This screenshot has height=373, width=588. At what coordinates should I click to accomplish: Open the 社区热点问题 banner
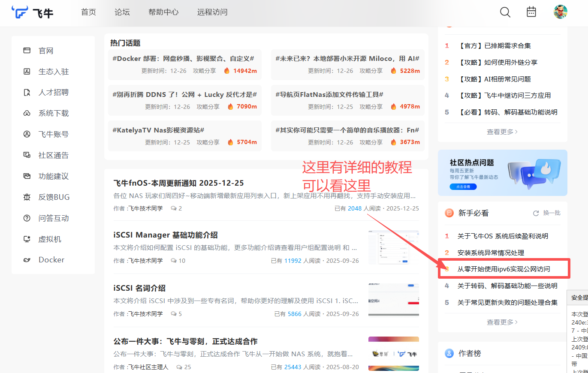click(503, 173)
